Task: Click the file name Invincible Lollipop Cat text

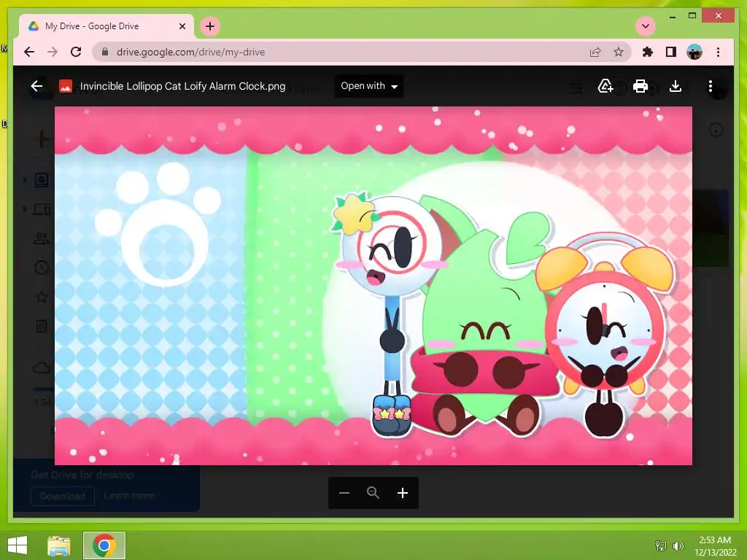Action: point(182,86)
